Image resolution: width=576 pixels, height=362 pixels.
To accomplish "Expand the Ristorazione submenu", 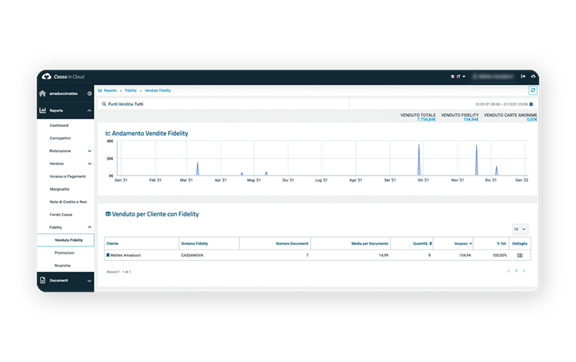I will pos(89,151).
